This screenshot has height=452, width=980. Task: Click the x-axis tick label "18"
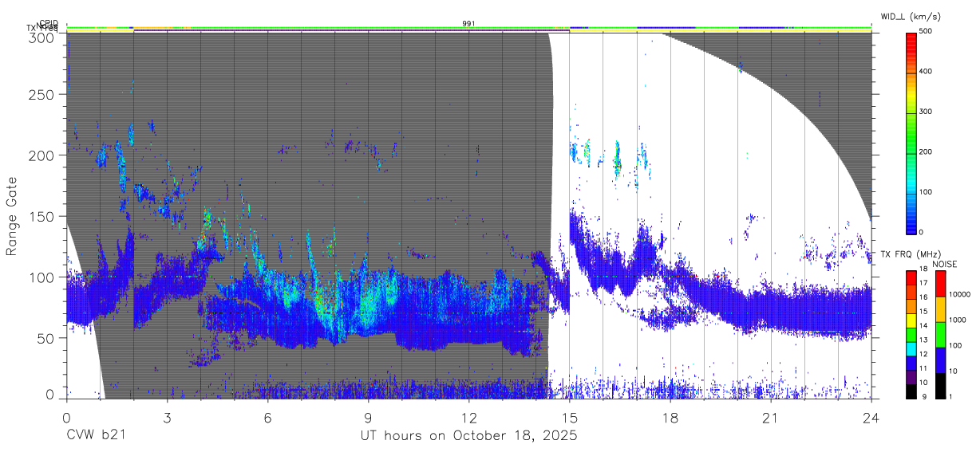pos(670,418)
